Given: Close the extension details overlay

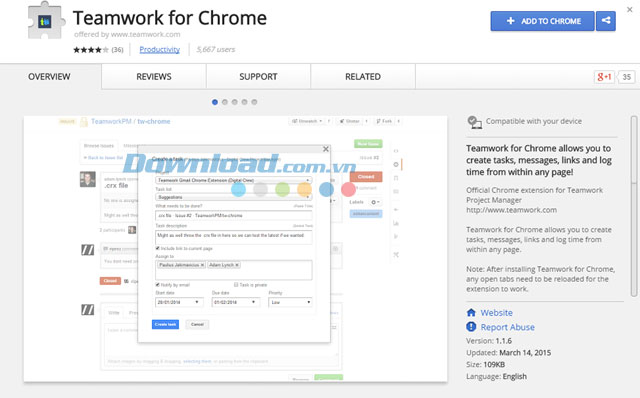Looking at the screenshot, I should coord(630,9).
